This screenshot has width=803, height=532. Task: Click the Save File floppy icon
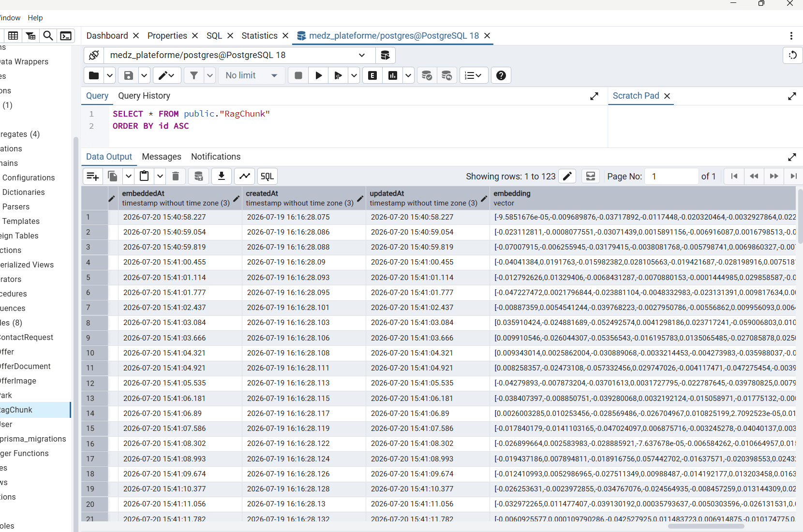click(129, 75)
